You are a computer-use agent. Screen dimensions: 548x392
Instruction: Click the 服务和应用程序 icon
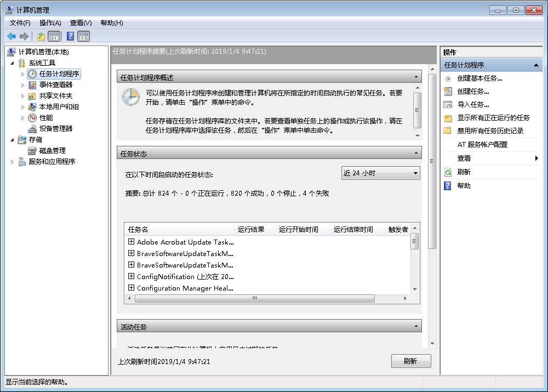[x=22, y=162]
